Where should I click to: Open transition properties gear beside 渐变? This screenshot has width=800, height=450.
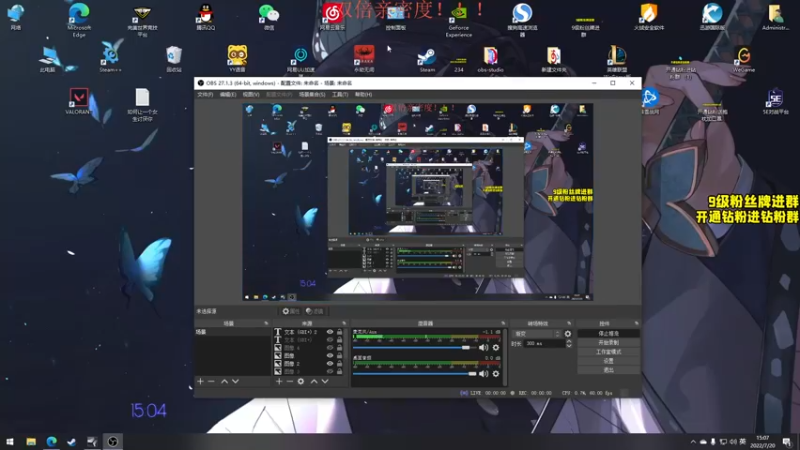click(x=568, y=334)
